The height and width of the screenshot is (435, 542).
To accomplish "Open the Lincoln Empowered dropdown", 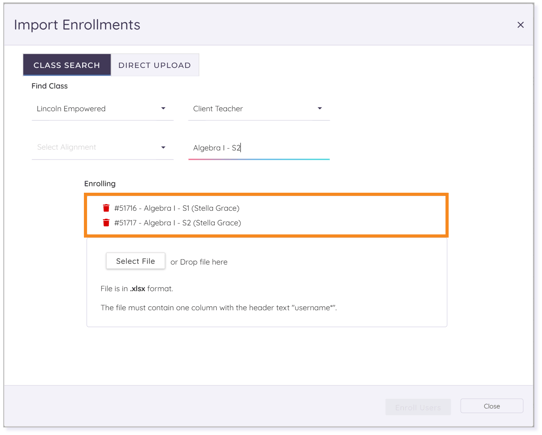I will click(102, 109).
